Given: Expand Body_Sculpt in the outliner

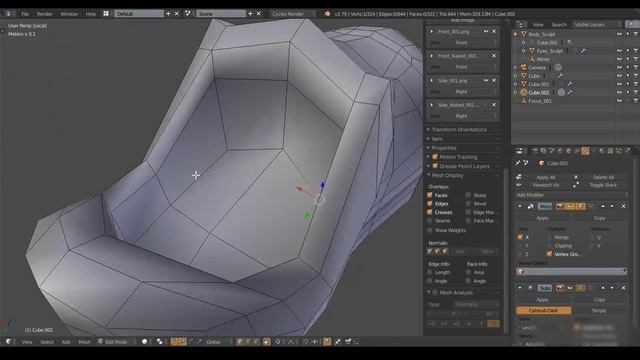Looking at the screenshot, I should click(516, 34).
